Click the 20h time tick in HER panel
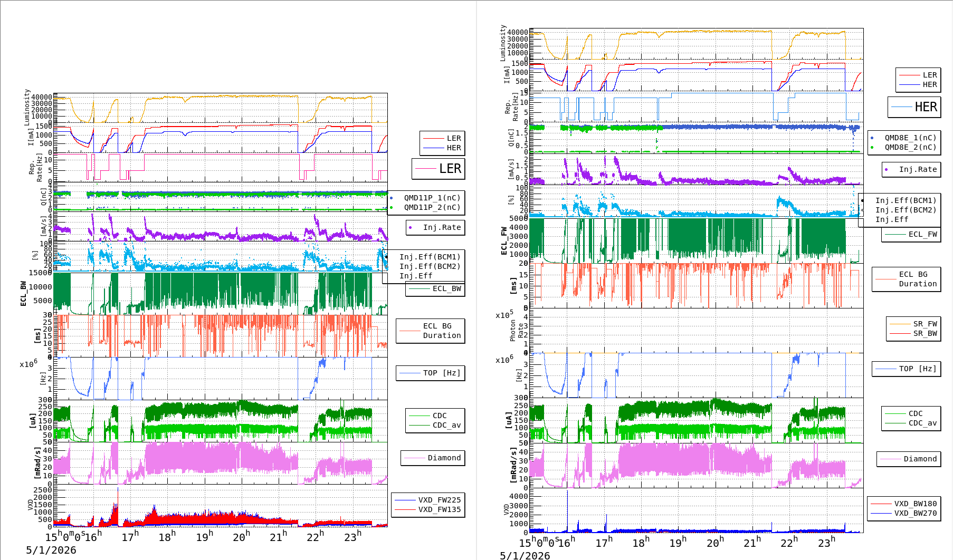The width and height of the screenshot is (953, 560). [x=715, y=542]
